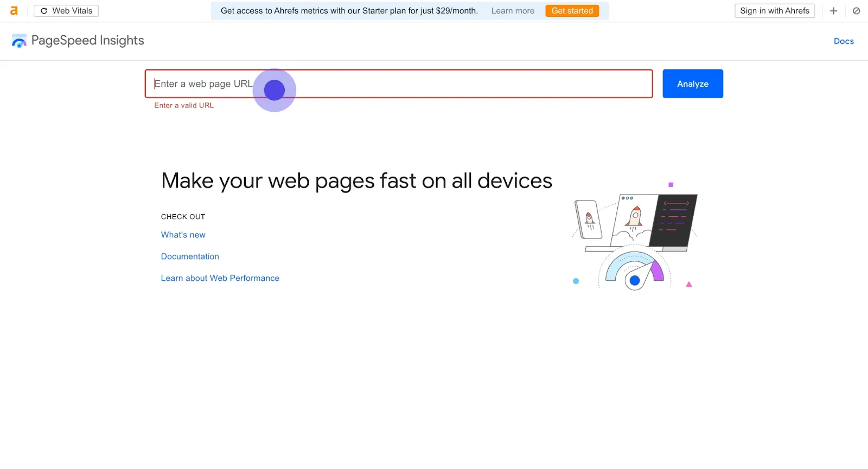Open the Docs link
The width and height of the screenshot is (868, 469).
tap(844, 41)
